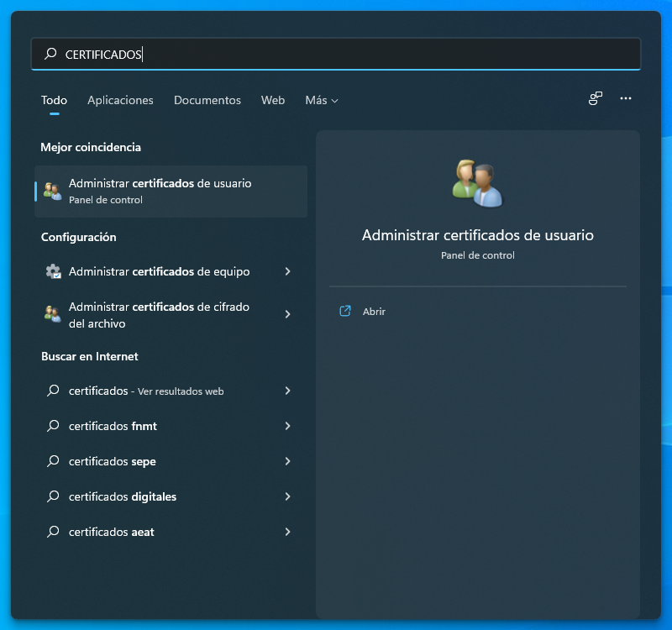Click the 'Administrar certificados de usuario' preview title
The image size is (672, 630).
(478, 235)
